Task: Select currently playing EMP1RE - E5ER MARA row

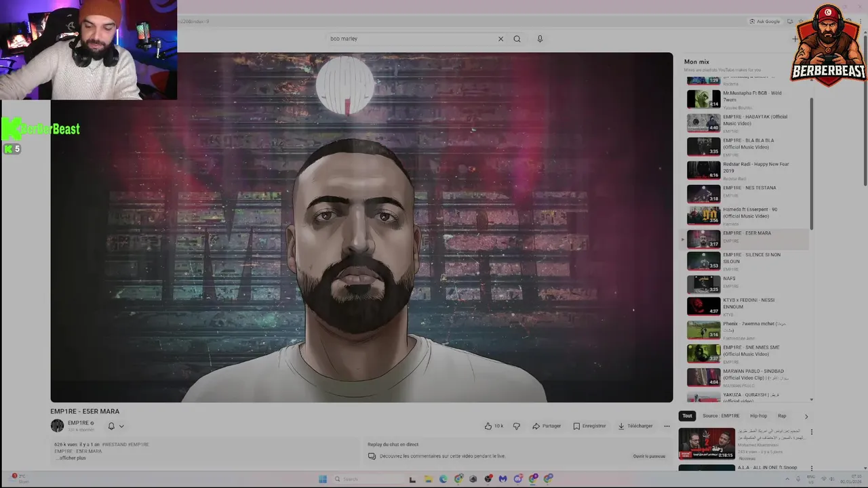Action: pyautogui.click(x=746, y=239)
